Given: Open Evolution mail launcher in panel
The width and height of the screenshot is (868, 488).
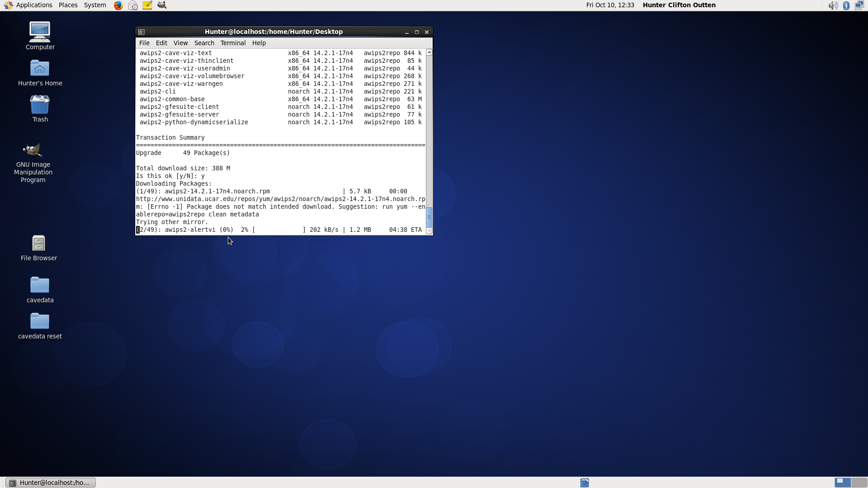Looking at the screenshot, I should 133,5.
